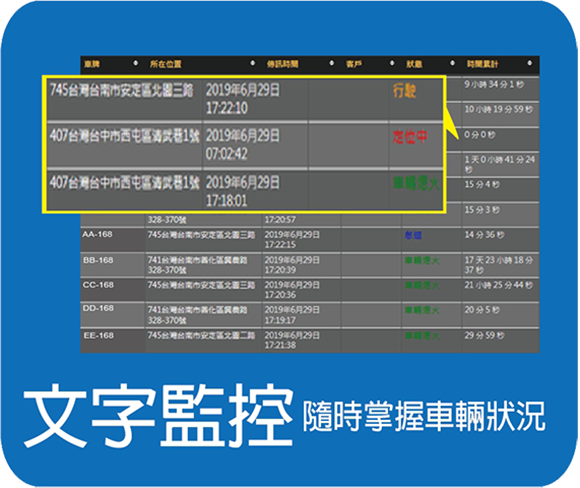Click the 所在位置 column sort arrows
This screenshot has height=488, width=580.
tap(253, 64)
